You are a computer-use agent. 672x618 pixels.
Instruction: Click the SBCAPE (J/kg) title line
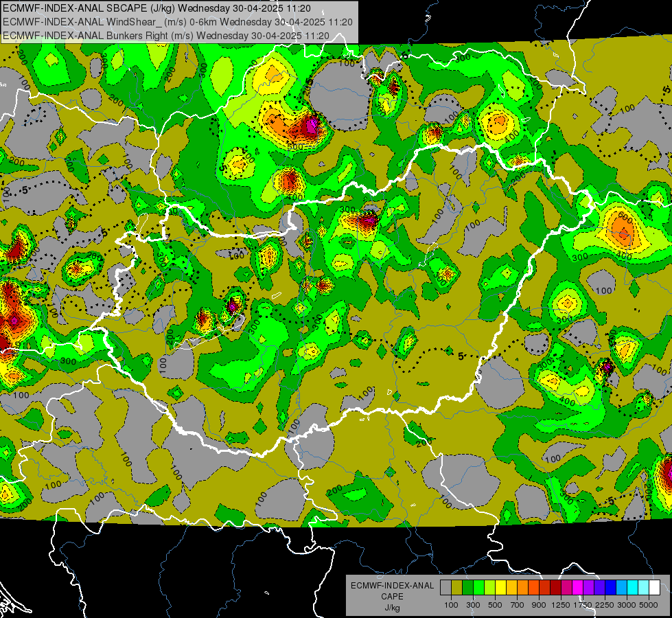157,8
